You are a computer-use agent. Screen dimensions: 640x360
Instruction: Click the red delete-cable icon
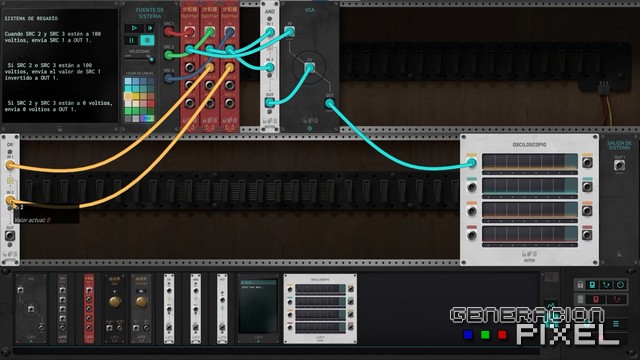point(617,299)
